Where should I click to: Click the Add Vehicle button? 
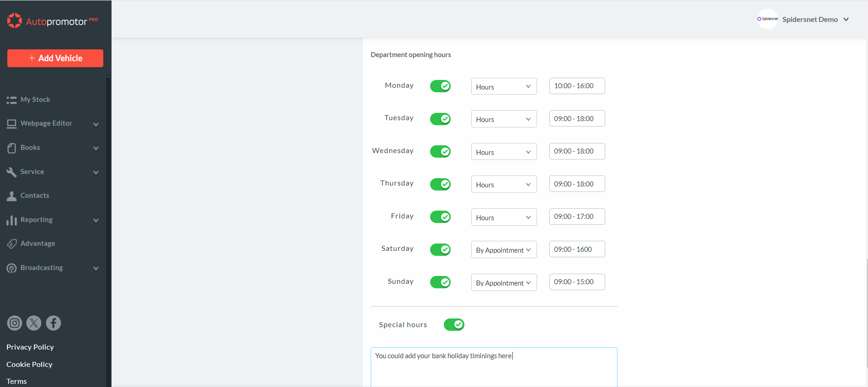coord(55,58)
